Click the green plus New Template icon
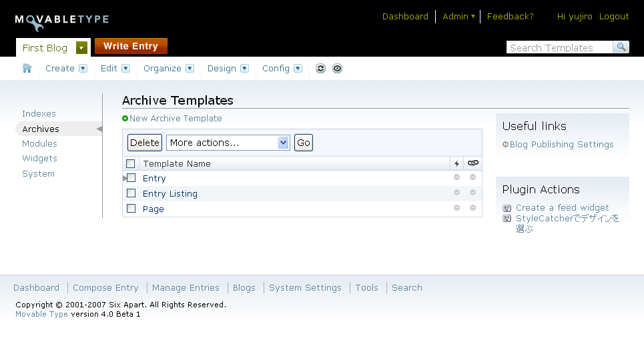This screenshot has width=644, height=344. [x=125, y=118]
